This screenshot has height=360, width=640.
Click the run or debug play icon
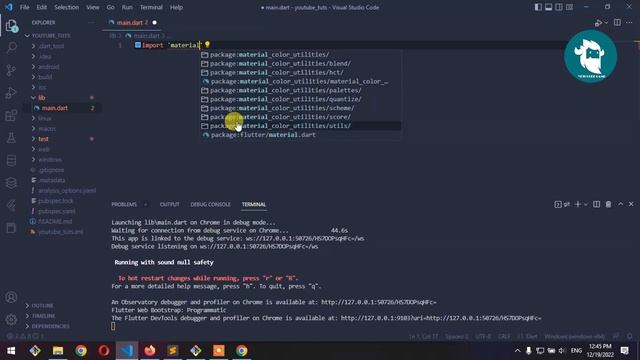(598, 23)
